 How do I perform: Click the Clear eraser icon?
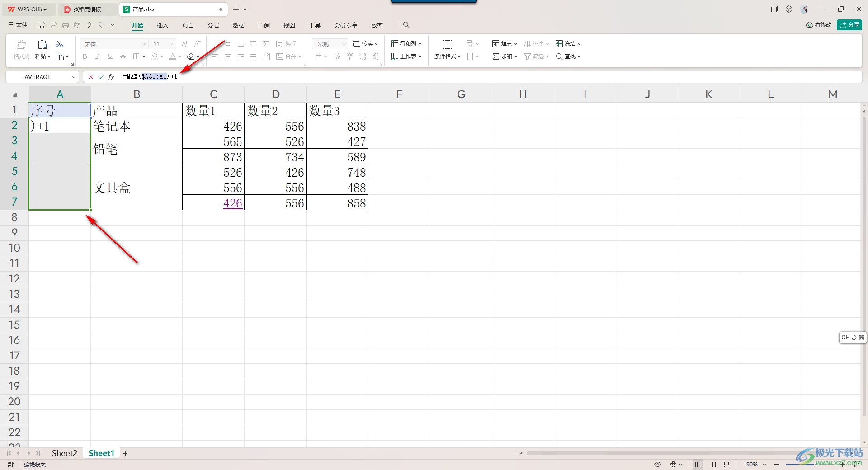click(191, 56)
